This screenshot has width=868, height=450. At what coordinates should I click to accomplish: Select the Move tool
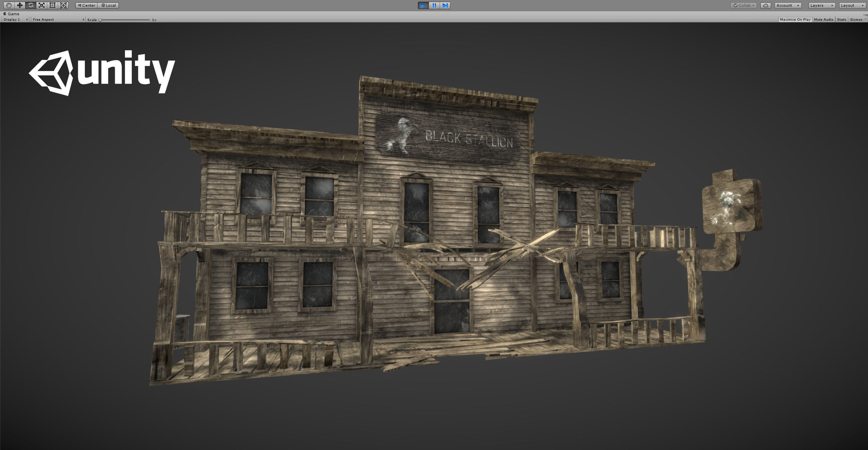pyautogui.click(x=20, y=5)
